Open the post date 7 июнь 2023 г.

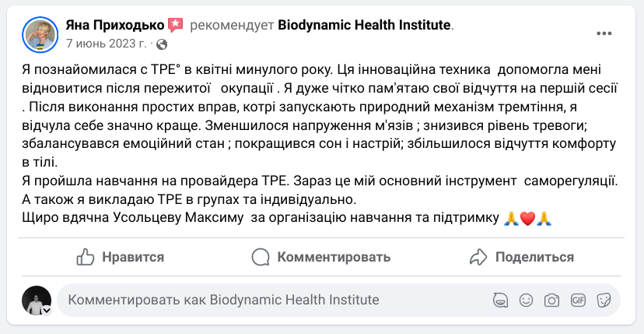pyautogui.click(x=106, y=44)
